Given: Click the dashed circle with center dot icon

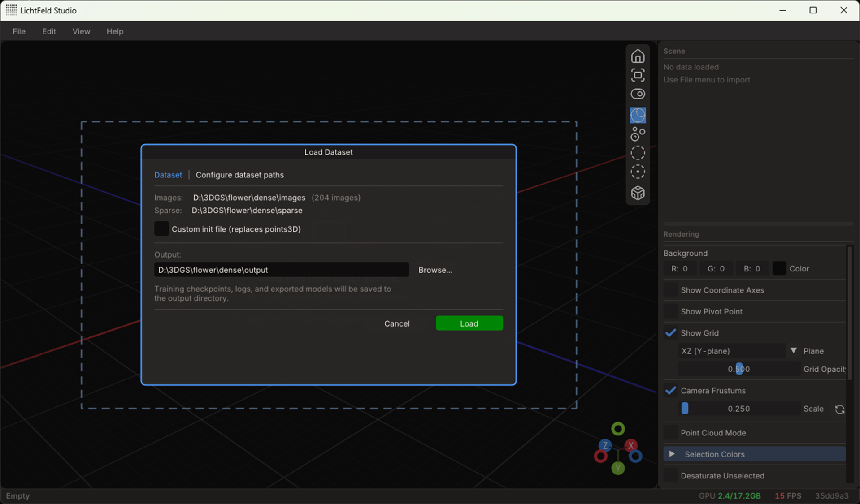Looking at the screenshot, I should [x=638, y=172].
